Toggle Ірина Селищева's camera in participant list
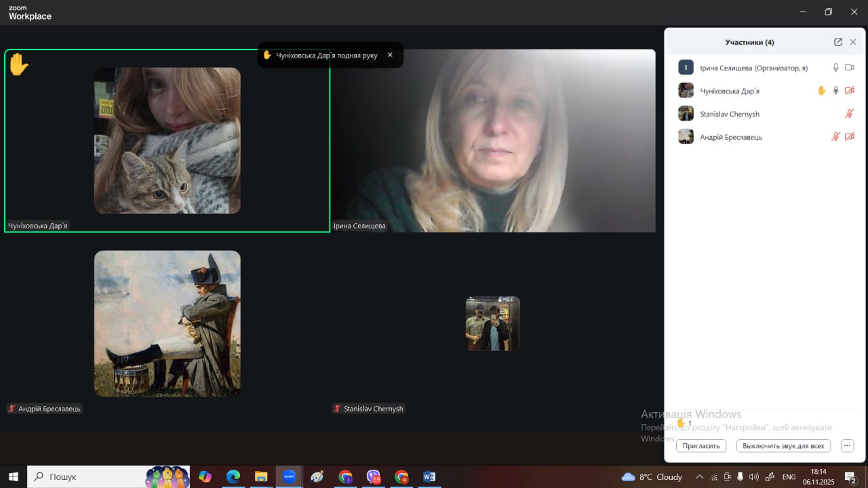Viewport: 868px width, 488px height. 849,68
